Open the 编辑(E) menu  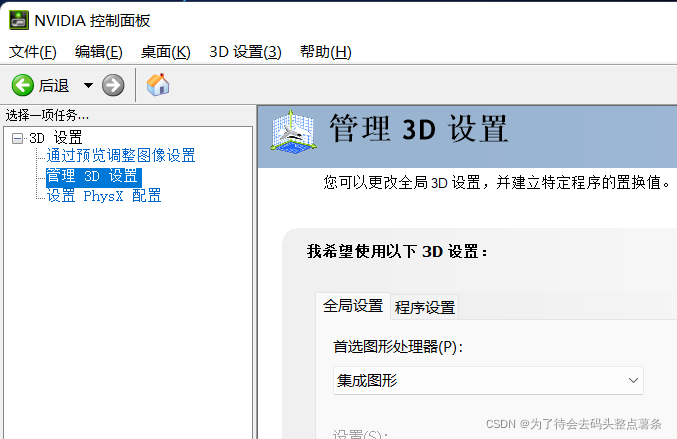(x=98, y=52)
